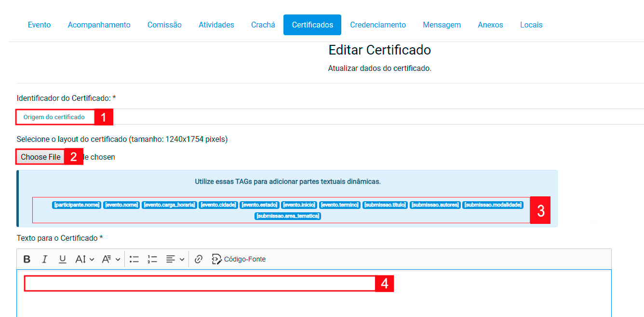Viewport: 644px width, 317px height.
Task: Select the [evento.termino] tag
Action: pos(340,205)
